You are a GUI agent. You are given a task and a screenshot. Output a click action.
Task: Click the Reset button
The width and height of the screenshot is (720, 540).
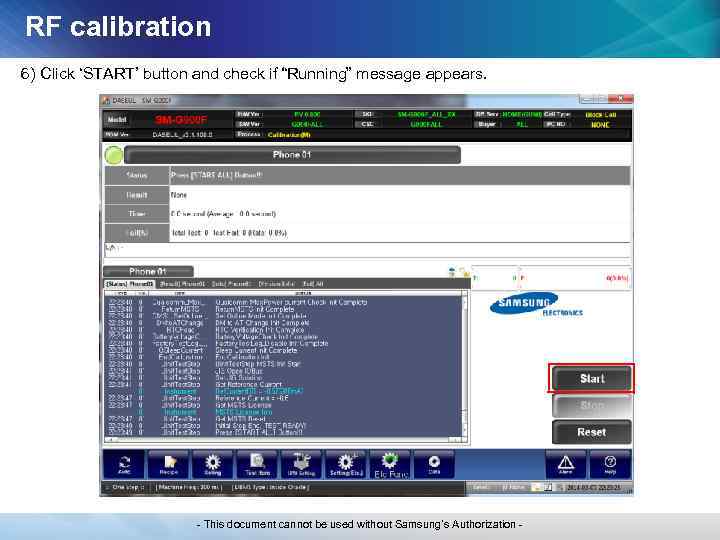591,432
